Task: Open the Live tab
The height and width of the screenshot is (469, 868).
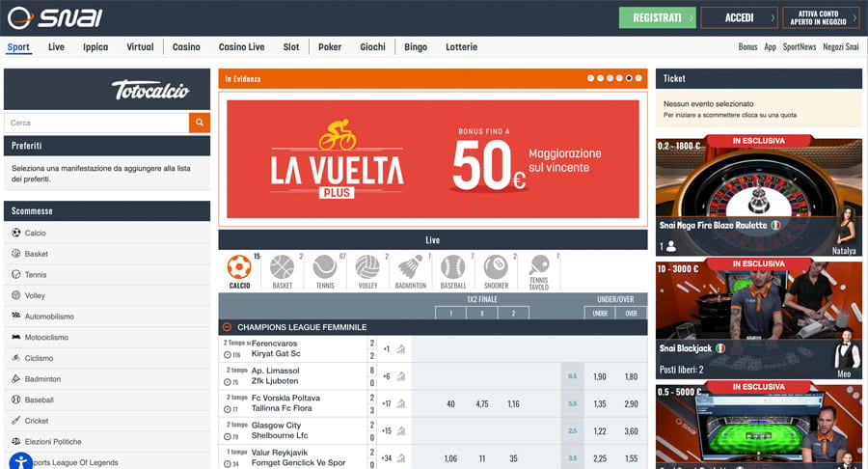Action: 56,47
